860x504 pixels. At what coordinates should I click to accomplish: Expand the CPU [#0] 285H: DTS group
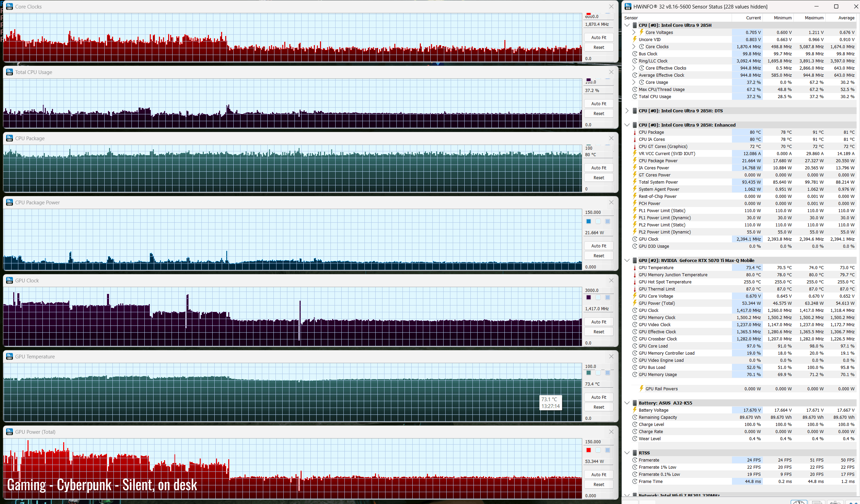(627, 111)
